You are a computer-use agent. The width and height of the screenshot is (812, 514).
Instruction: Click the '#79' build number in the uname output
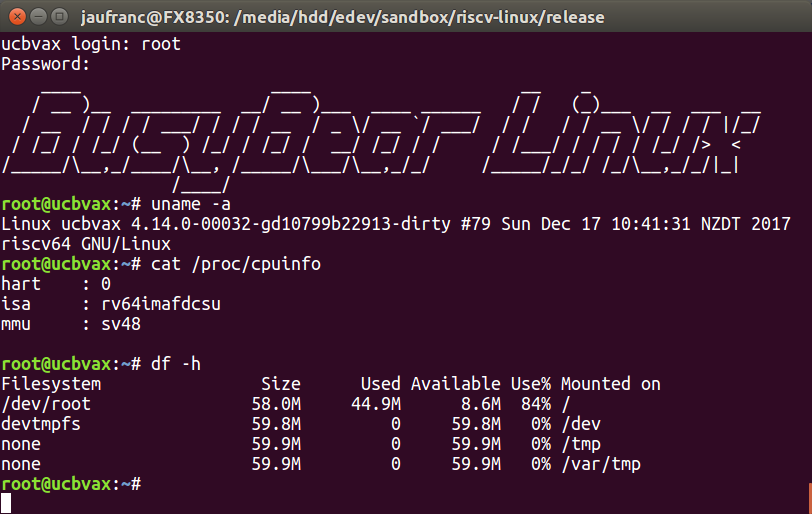point(475,224)
